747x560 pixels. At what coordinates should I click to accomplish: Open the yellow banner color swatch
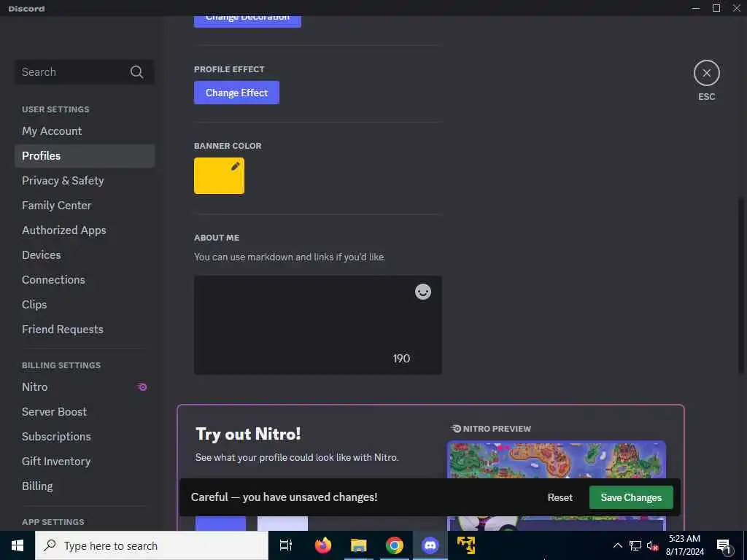pos(219,176)
